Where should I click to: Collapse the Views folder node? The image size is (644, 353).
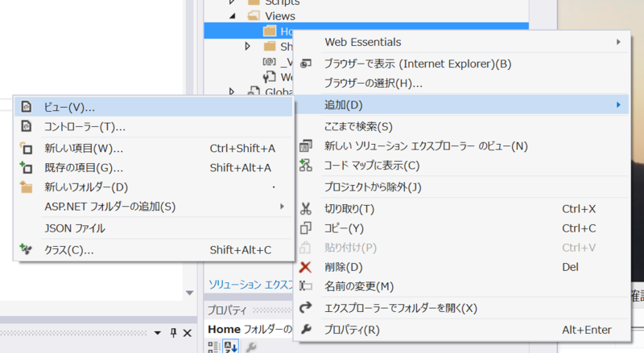[x=233, y=16]
